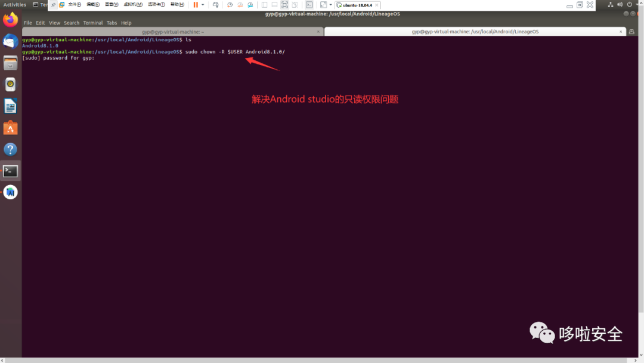
Task: Open Firefox from the Ubuntu dock
Action: 10,20
